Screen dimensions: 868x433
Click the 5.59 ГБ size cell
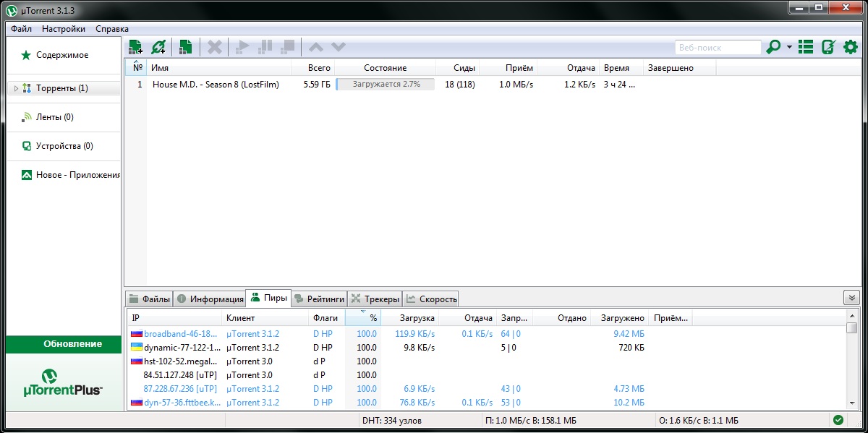coord(317,85)
